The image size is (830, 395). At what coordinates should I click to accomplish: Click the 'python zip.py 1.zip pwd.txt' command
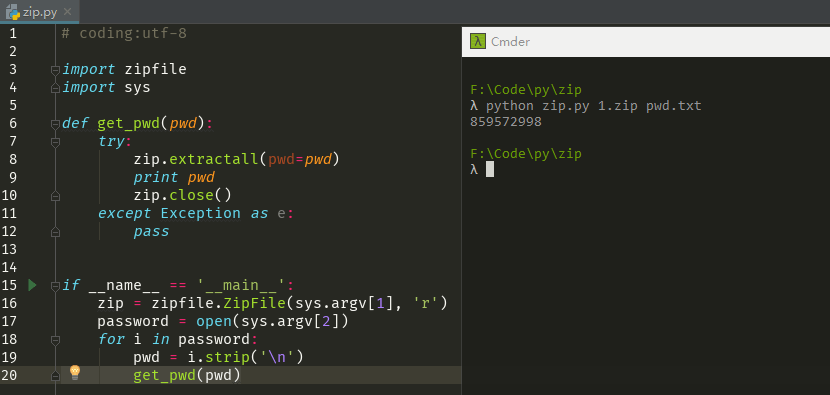pyautogui.click(x=594, y=106)
